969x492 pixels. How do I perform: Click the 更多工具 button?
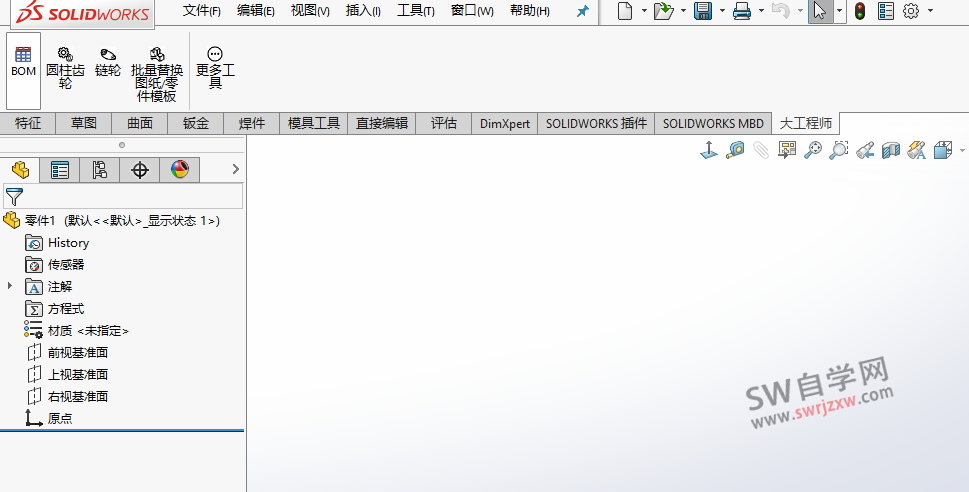pos(215,68)
